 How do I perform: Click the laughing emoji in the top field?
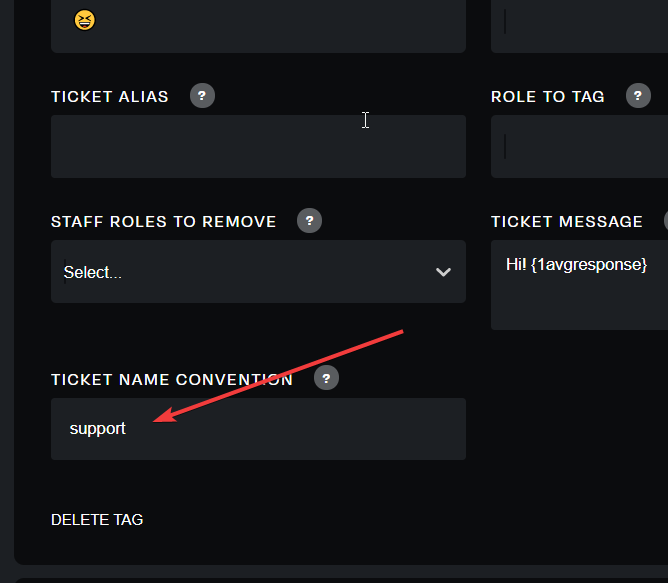(x=85, y=20)
